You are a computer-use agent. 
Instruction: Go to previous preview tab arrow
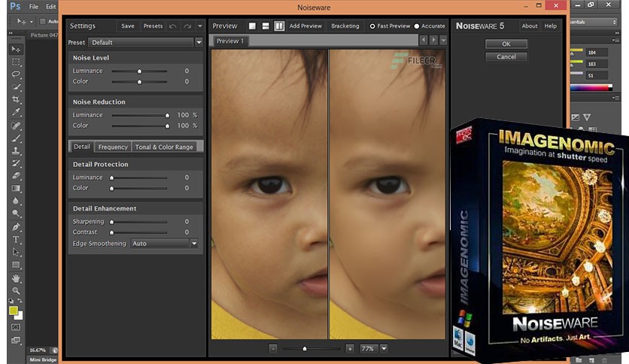(x=423, y=40)
